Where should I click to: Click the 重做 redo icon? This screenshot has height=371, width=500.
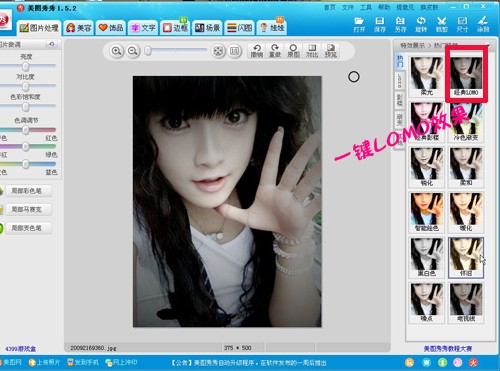tap(275, 51)
